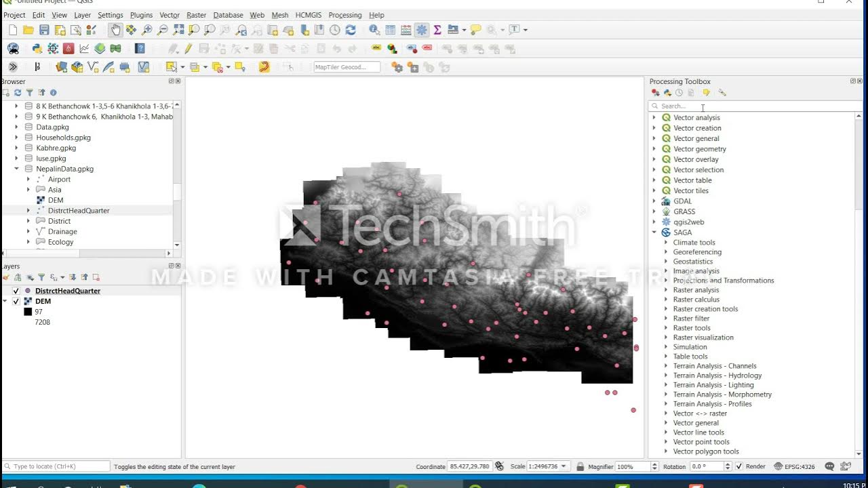Open project with folder icon

[28, 30]
